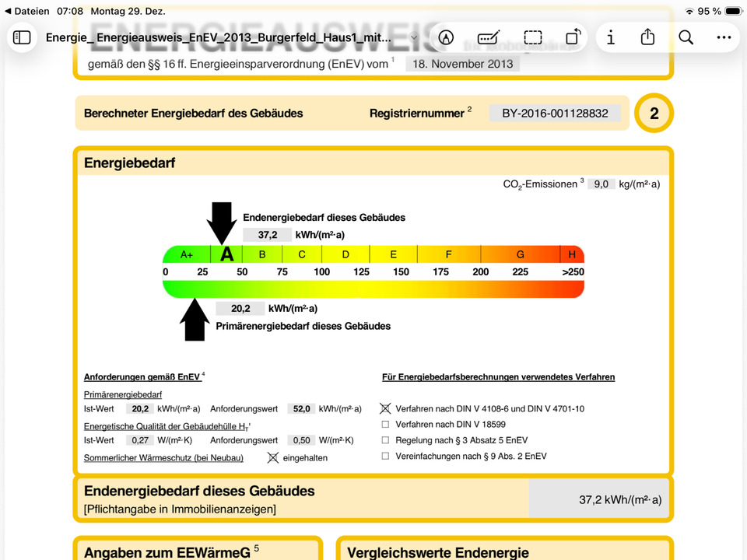
Task: Tap the energy class A on color scale
Action: [x=226, y=254]
